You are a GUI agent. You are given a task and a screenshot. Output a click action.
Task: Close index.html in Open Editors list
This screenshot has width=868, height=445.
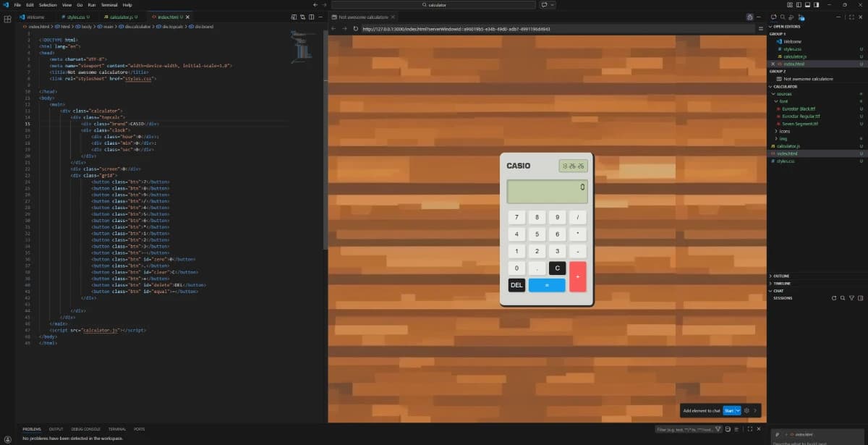pyautogui.click(x=773, y=64)
